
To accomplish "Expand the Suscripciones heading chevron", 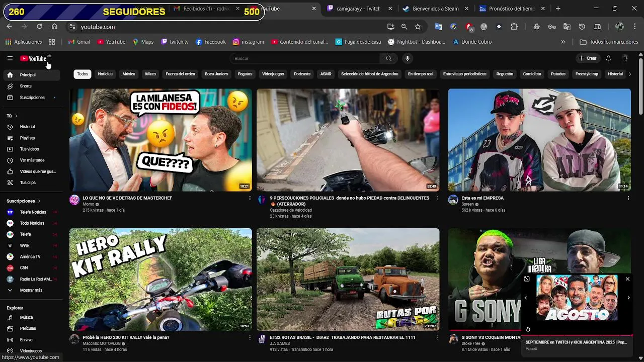I will point(39,201).
